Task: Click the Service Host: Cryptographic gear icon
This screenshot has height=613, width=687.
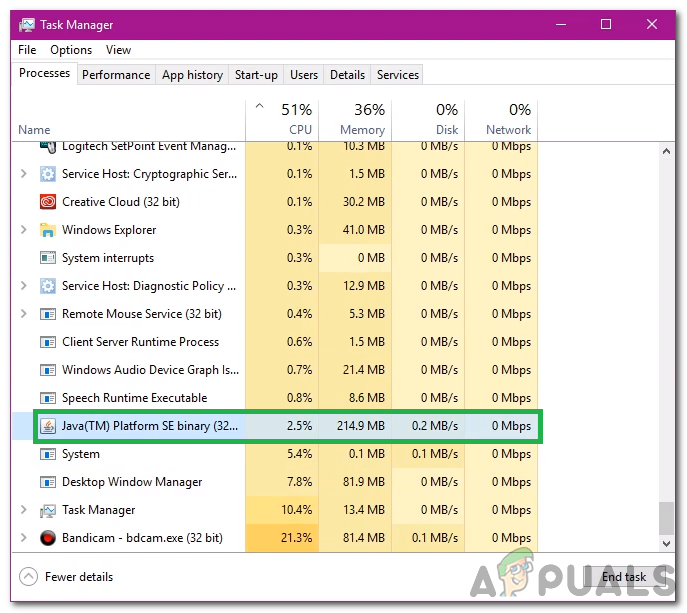Action: [x=48, y=174]
